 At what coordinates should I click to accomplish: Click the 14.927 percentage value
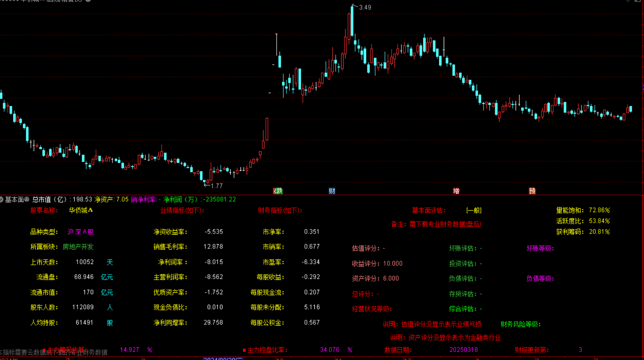coord(129,350)
